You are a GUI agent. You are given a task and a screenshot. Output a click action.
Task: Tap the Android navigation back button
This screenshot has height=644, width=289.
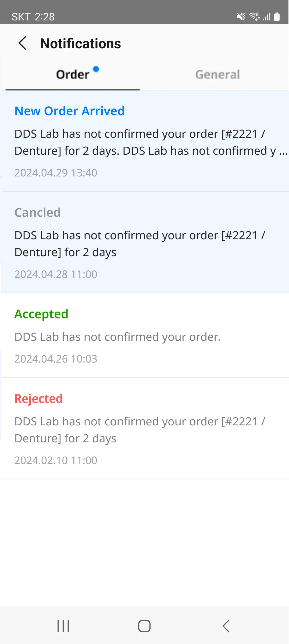(x=226, y=626)
